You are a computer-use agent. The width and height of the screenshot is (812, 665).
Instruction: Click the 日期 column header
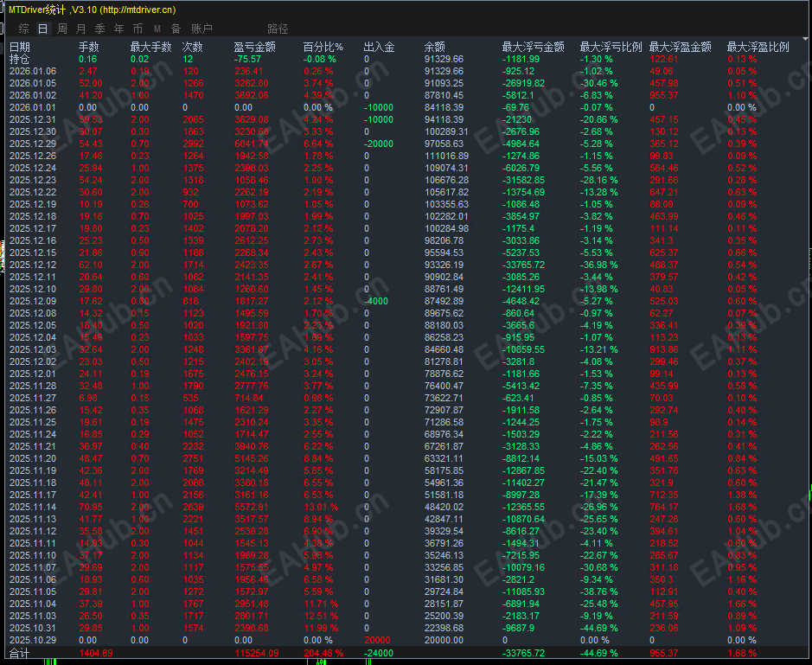click(20, 48)
